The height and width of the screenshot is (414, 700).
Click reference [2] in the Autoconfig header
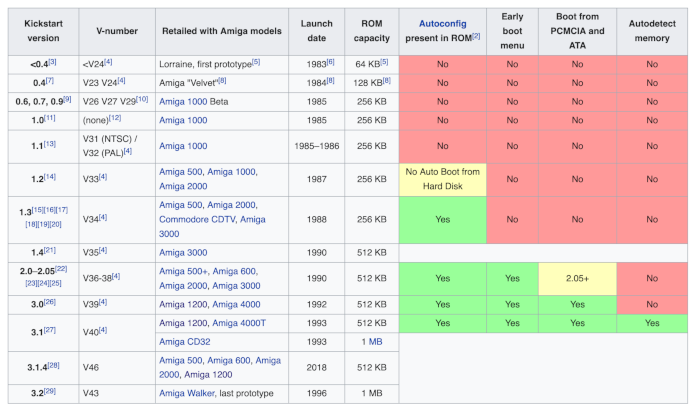[476, 36]
